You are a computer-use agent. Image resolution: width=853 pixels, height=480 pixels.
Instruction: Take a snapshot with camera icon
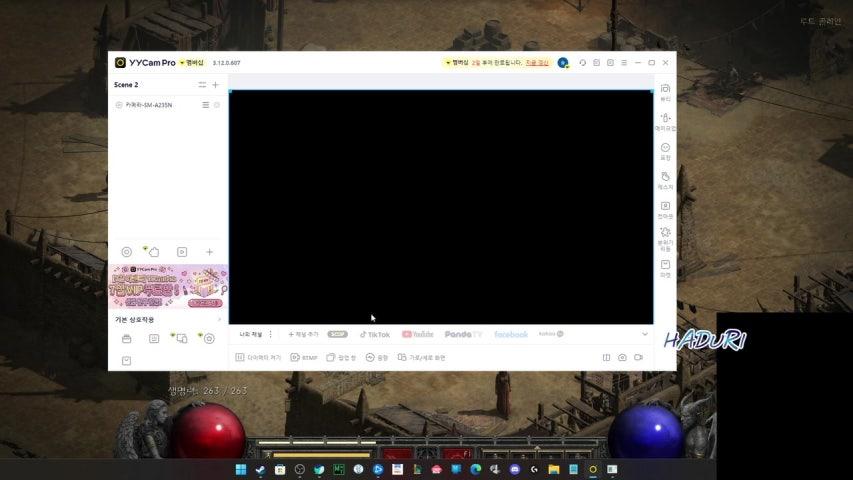622,358
